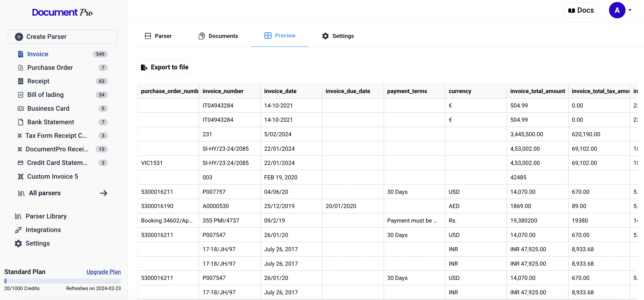Click the user avatar A circle
The height and width of the screenshot is (300, 644).
617,10
